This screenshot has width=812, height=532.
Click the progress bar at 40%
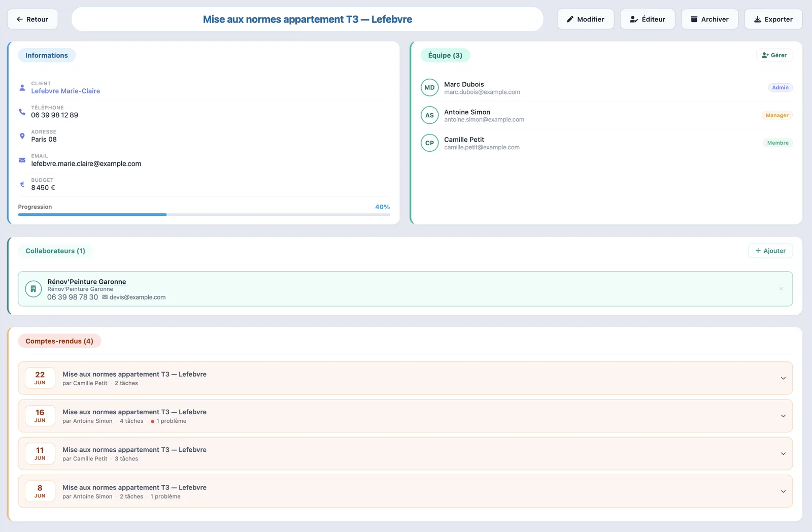click(x=204, y=215)
